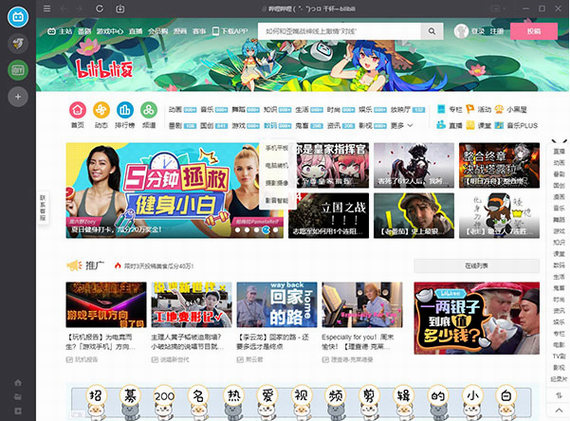Select the highlighted fourth carousel dot
The width and height of the screenshot is (570, 421).
(x=266, y=230)
